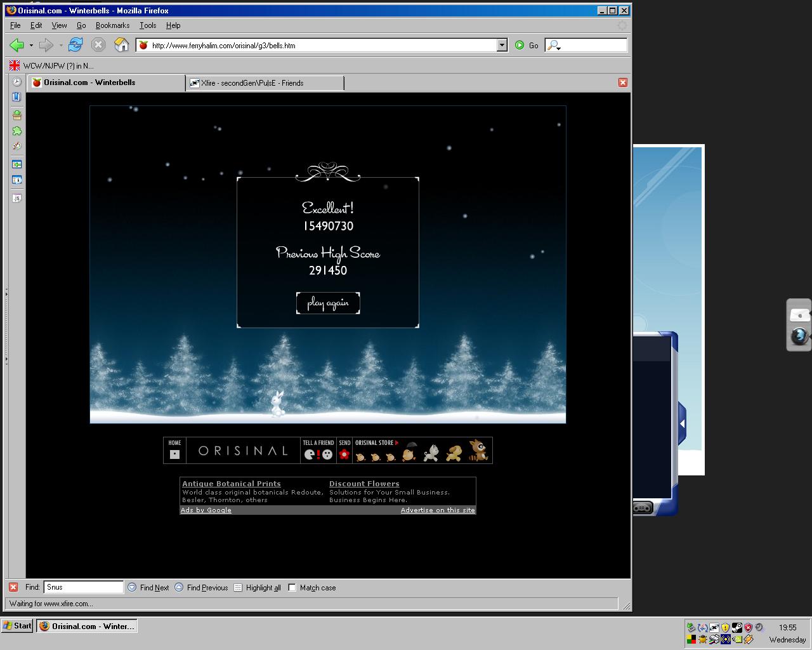
Task: Close the Find bar with red X
Action: [13, 587]
